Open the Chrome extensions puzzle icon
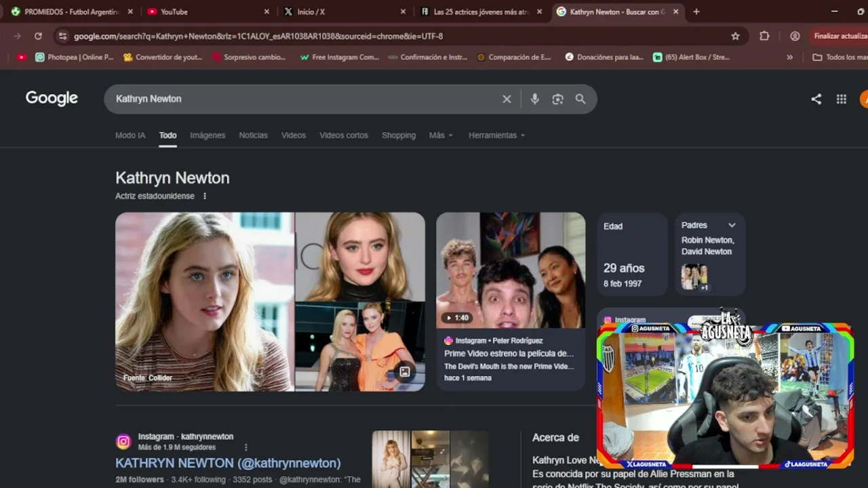 click(765, 36)
